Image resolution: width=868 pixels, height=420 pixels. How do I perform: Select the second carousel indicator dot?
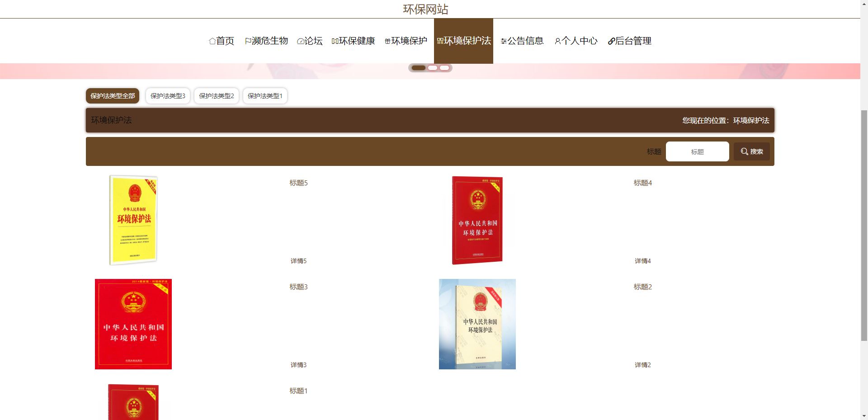433,68
